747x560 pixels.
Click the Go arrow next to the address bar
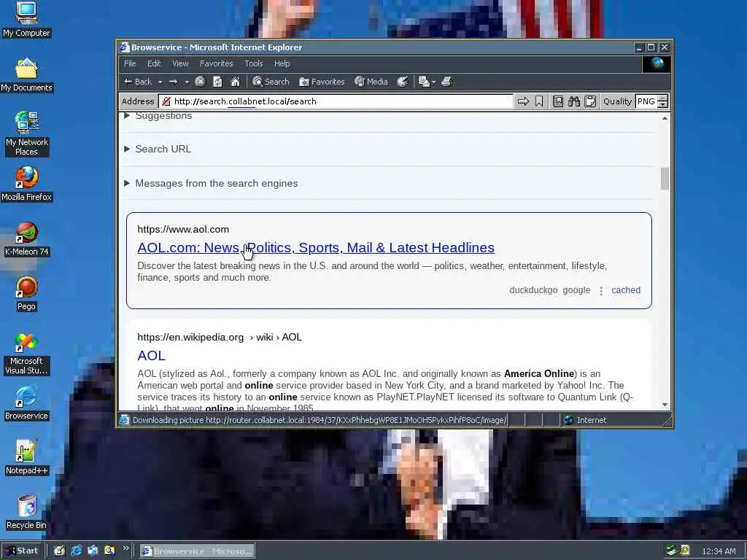523,101
